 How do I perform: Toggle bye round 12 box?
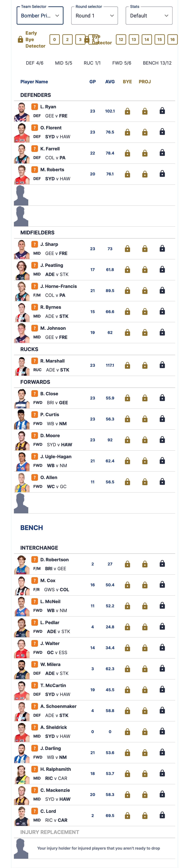click(x=121, y=39)
